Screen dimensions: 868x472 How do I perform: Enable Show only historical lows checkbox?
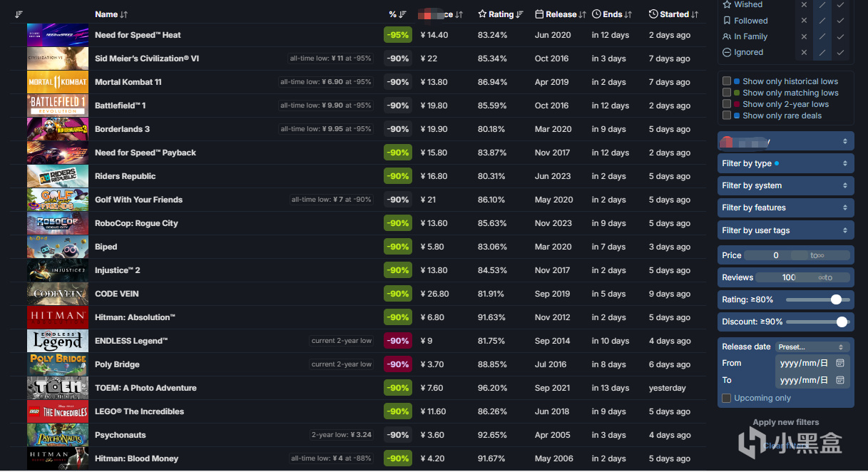(727, 81)
